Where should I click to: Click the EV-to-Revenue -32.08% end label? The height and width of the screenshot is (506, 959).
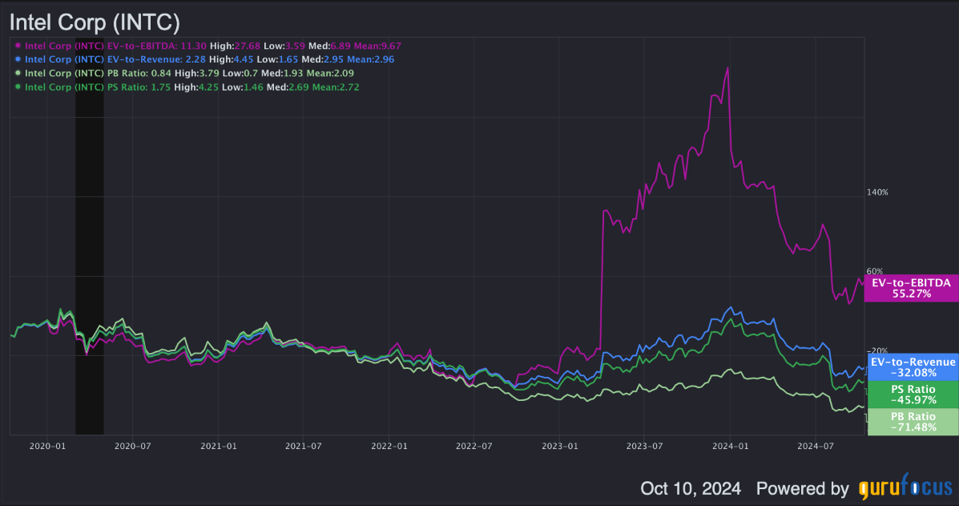912,367
